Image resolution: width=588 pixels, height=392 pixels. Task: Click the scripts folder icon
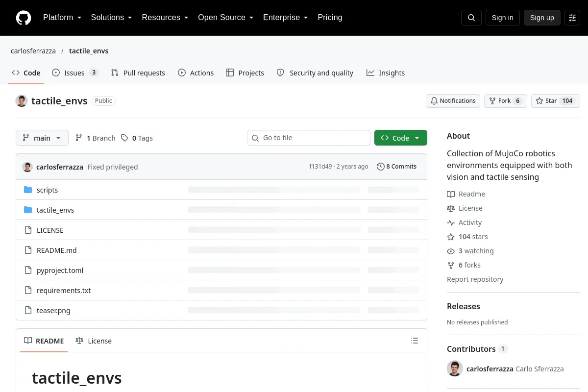pyautogui.click(x=28, y=190)
